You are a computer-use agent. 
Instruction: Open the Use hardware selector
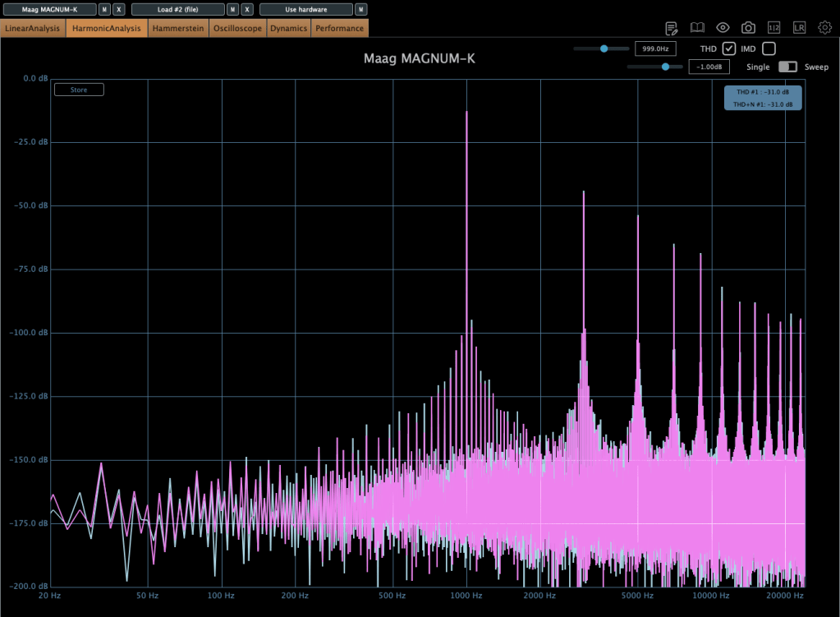pyautogui.click(x=305, y=10)
